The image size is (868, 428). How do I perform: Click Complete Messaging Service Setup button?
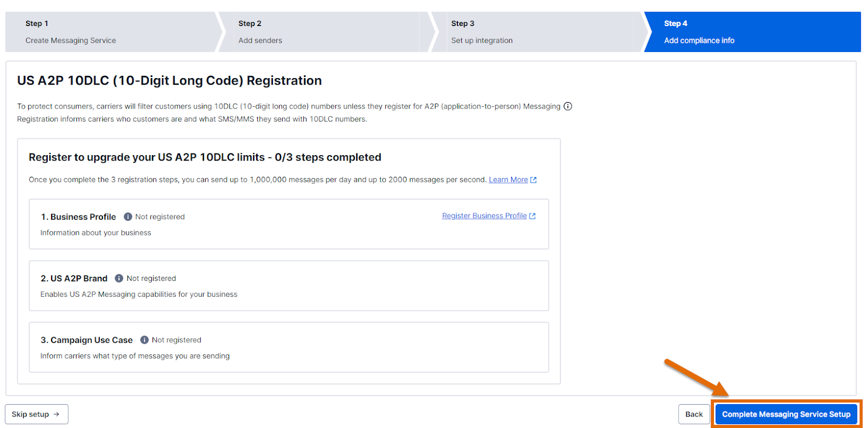[786, 414]
